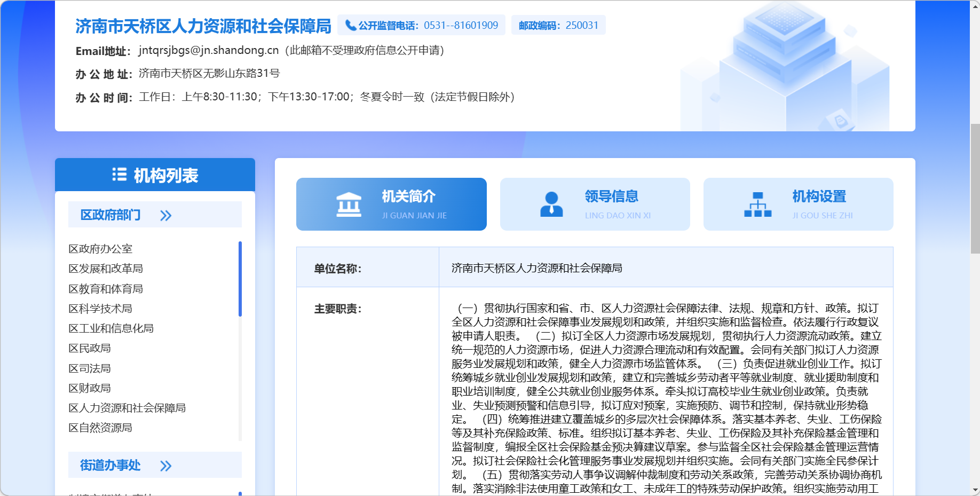Click the list icon beside 机构列表
This screenshot has width=980, height=496.
pos(119,175)
